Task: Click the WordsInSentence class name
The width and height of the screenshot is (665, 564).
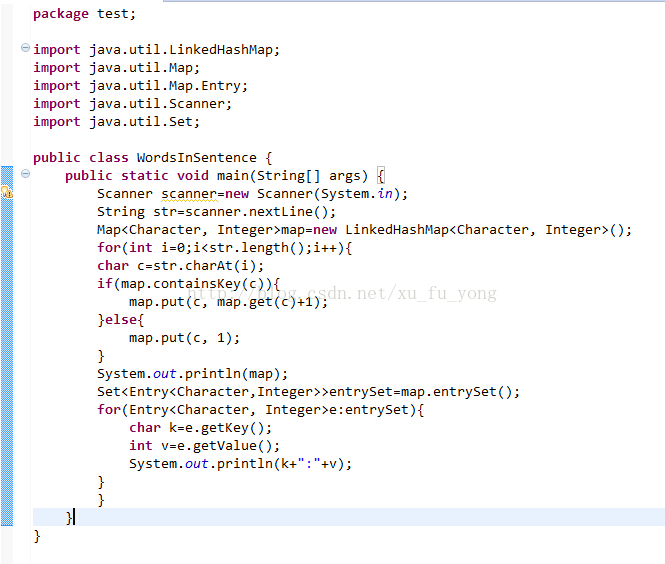Action: coord(197,158)
